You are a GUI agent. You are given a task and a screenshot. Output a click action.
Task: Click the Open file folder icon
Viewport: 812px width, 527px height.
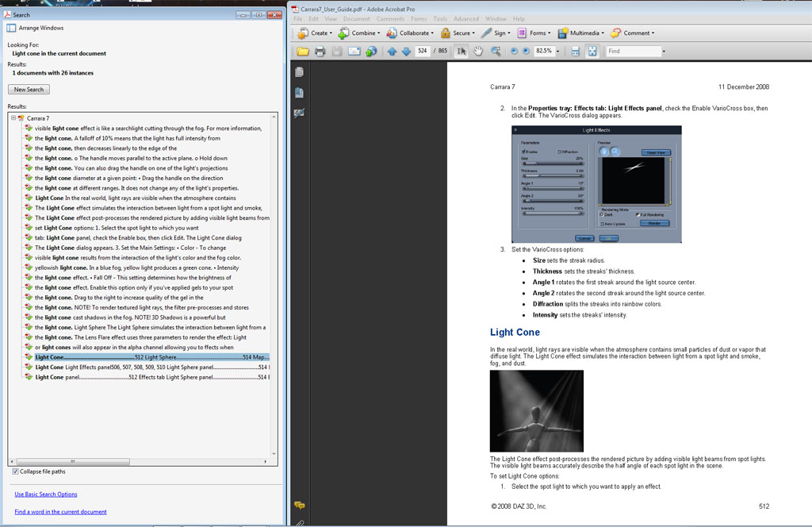(x=303, y=52)
